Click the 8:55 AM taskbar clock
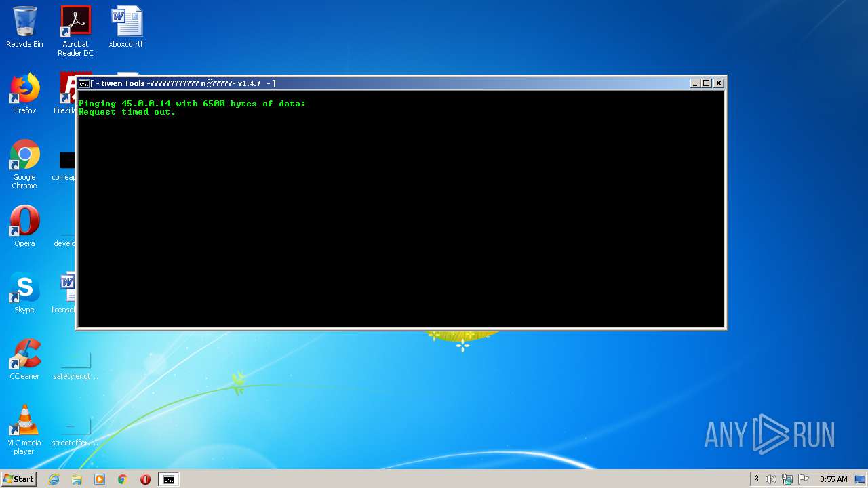 (x=833, y=479)
